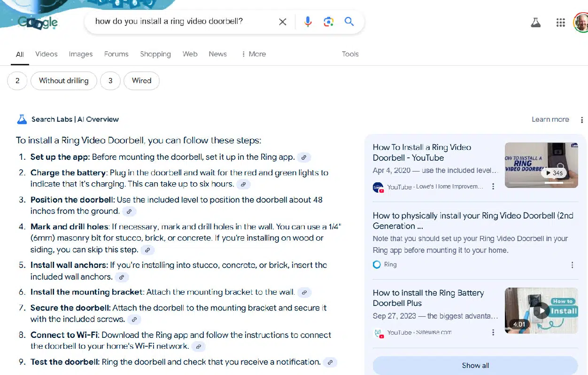Open options for Ring source result
Screen dimensions: 588x375
(572, 265)
